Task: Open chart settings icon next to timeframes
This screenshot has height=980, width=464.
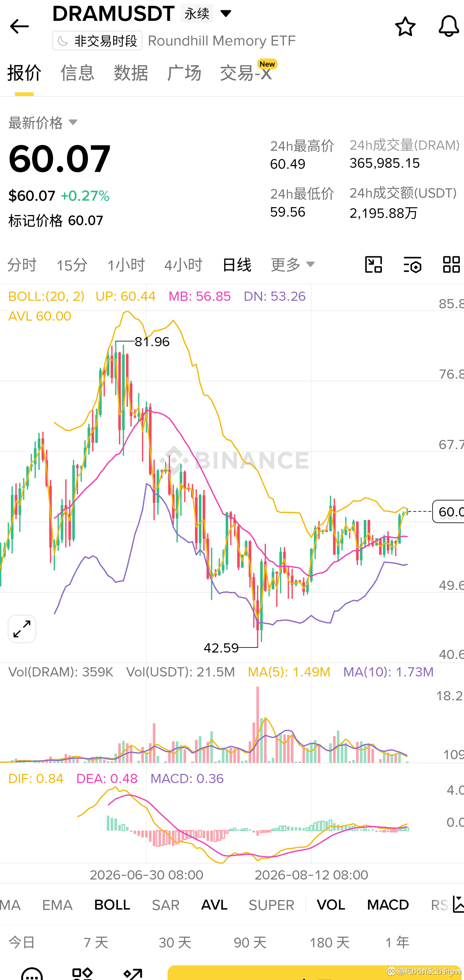Action: (412, 265)
